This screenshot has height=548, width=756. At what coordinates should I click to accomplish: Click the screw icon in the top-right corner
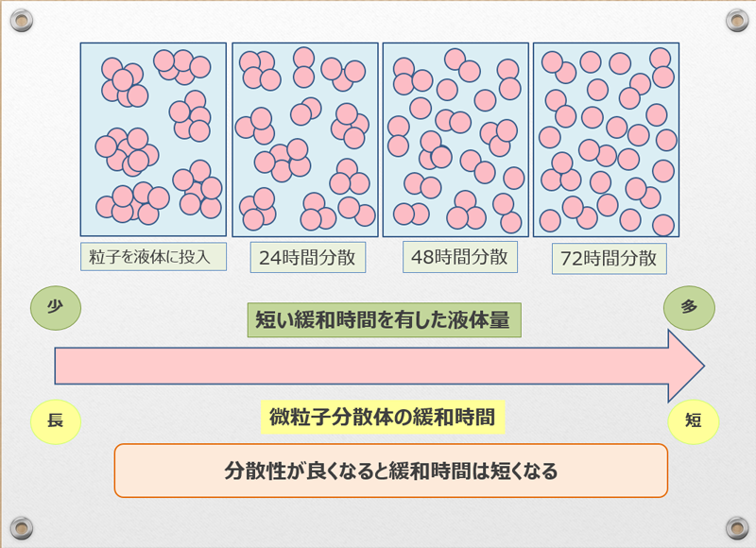[x=736, y=20]
